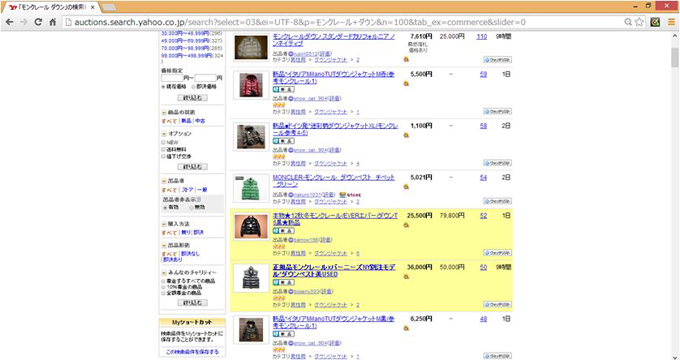
Task: Click the store badge icon in the MONCLER green vest row
Action: point(350,195)
